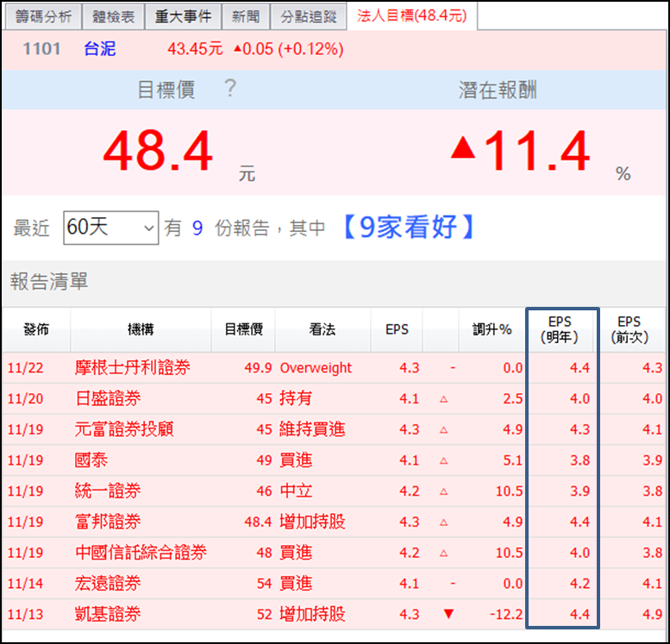This screenshot has height=644, width=670.
Task: Click the 維持買進 rating text
Action: tap(312, 429)
